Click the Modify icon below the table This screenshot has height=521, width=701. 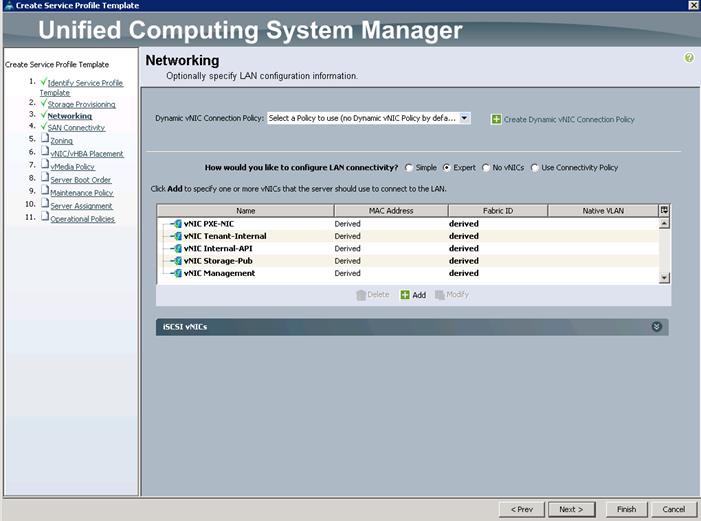pyautogui.click(x=440, y=295)
